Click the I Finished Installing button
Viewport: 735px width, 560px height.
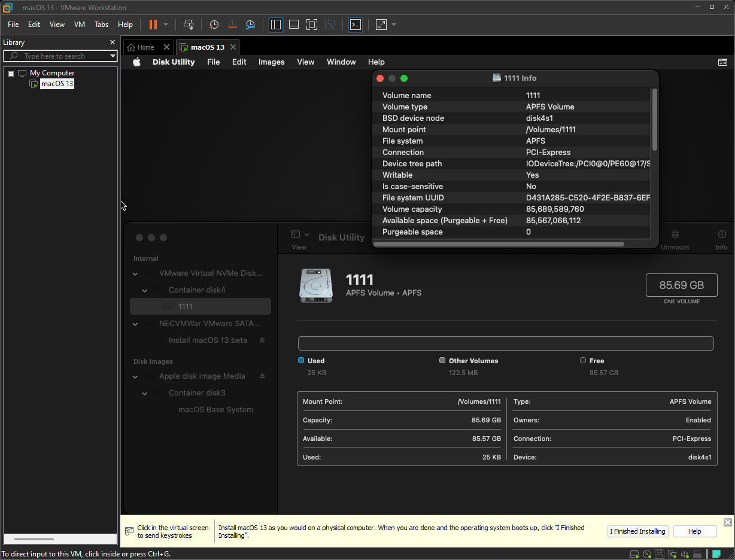pyautogui.click(x=637, y=531)
